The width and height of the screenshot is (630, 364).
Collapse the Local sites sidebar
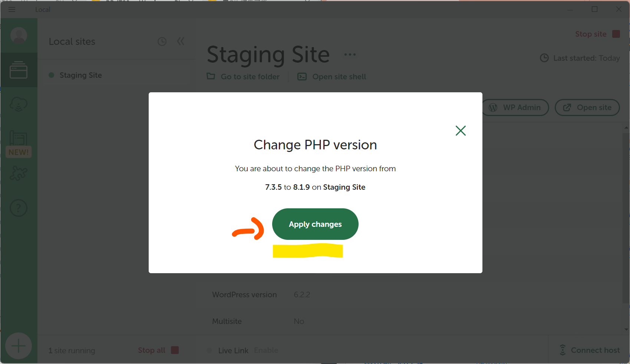point(181,41)
